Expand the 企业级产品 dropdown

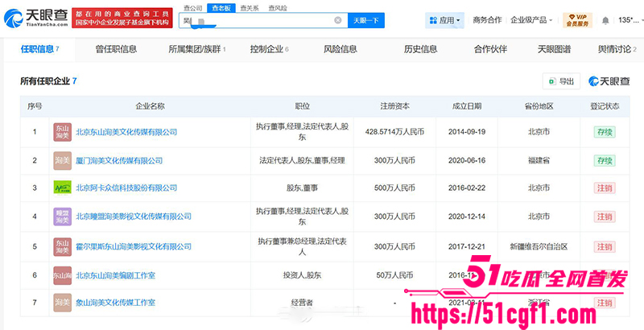pos(531,19)
